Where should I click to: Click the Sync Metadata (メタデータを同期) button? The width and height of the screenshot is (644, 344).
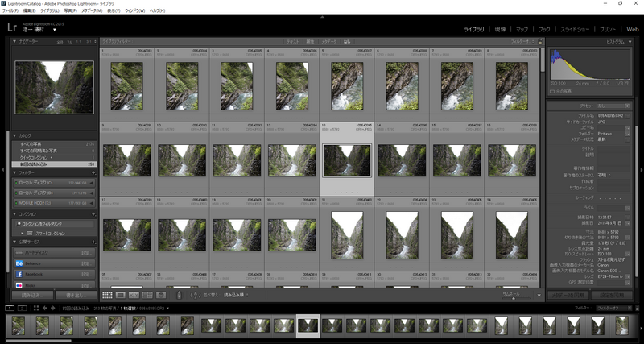click(568, 295)
